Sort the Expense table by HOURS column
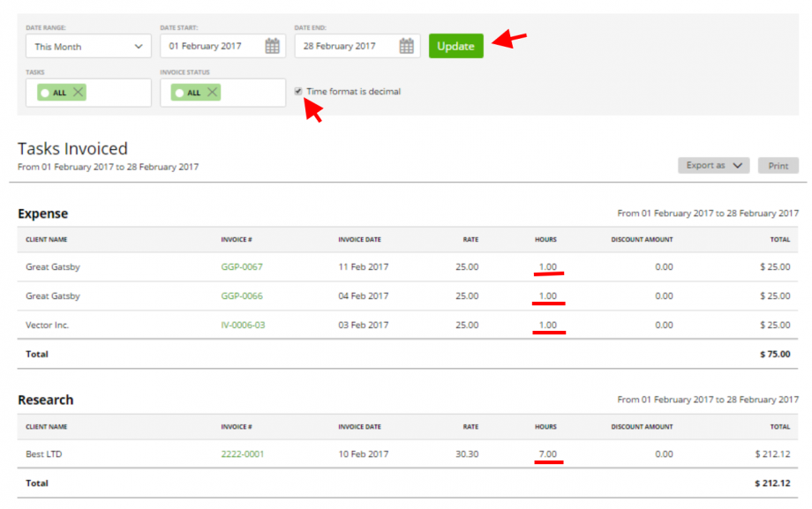The width and height of the screenshot is (812, 509). (x=545, y=239)
